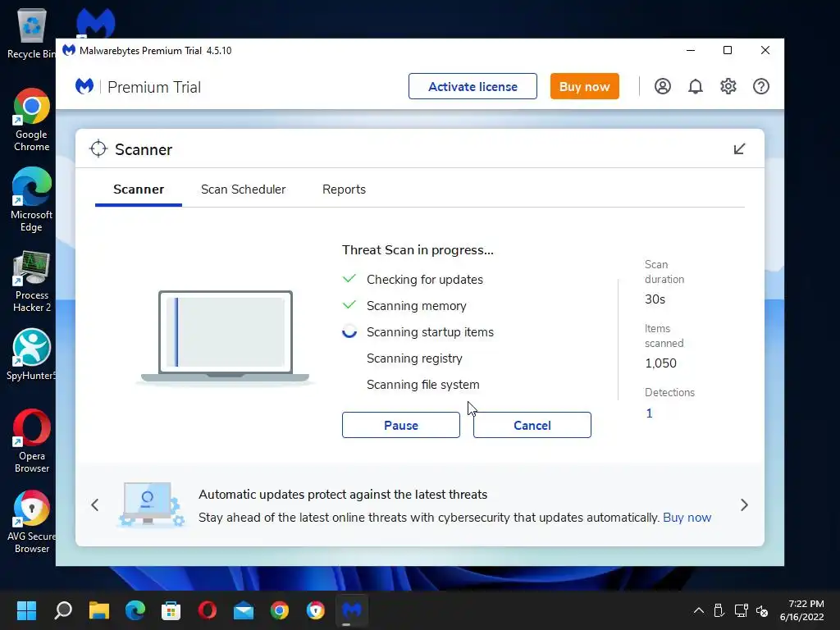Pause the threat scan

pyautogui.click(x=400, y=425)
